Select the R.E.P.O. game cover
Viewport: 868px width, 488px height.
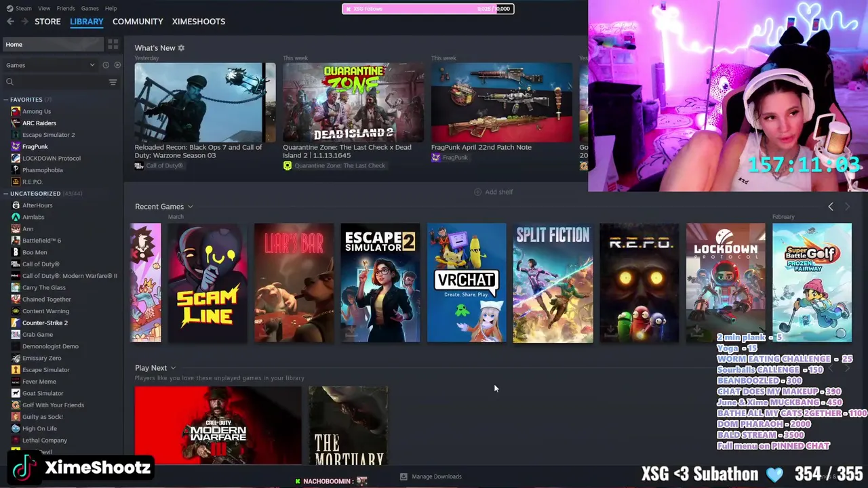point(639,283)
